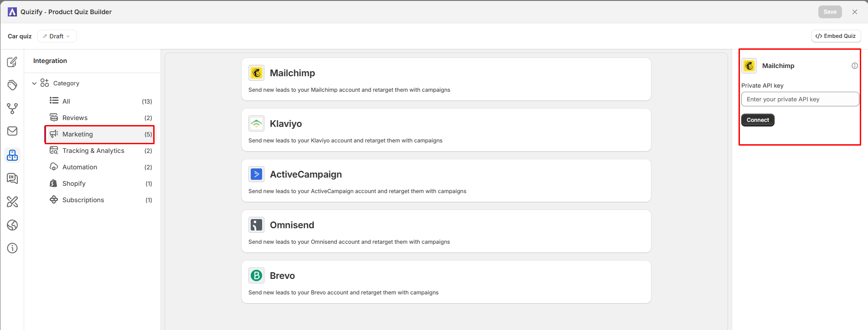Open the Draft status dropdown
This screenshot has width=868, height=330.
pyautogui.click(x=57, y=36)
